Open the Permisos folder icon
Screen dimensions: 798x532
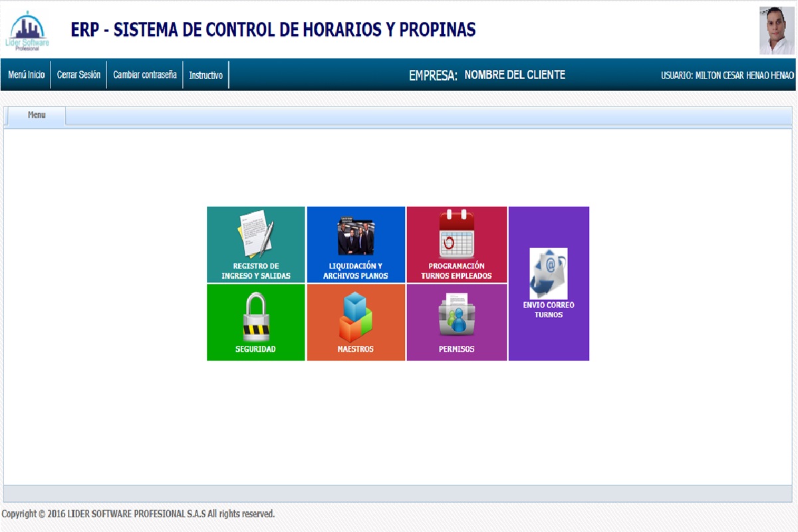pos(457,315)
